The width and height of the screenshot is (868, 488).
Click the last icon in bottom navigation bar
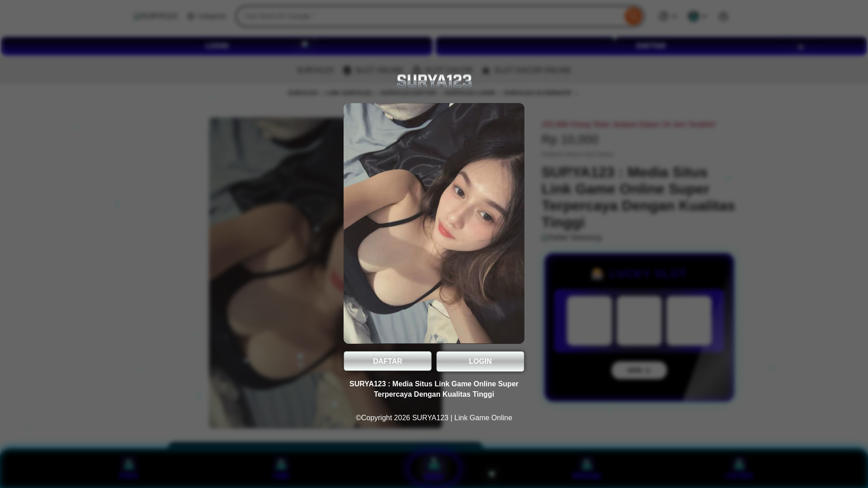pyautogui.click(x=739, y=465)
